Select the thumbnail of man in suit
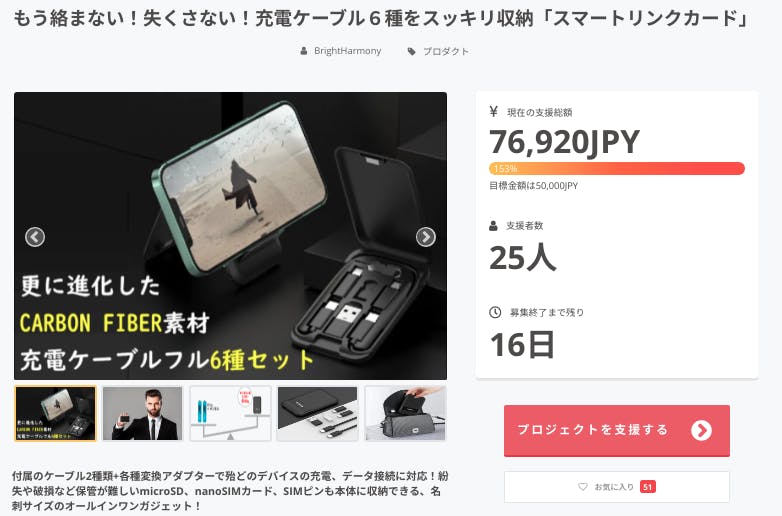The width and height of the screenshot is (782, 516). pos(143,413)
